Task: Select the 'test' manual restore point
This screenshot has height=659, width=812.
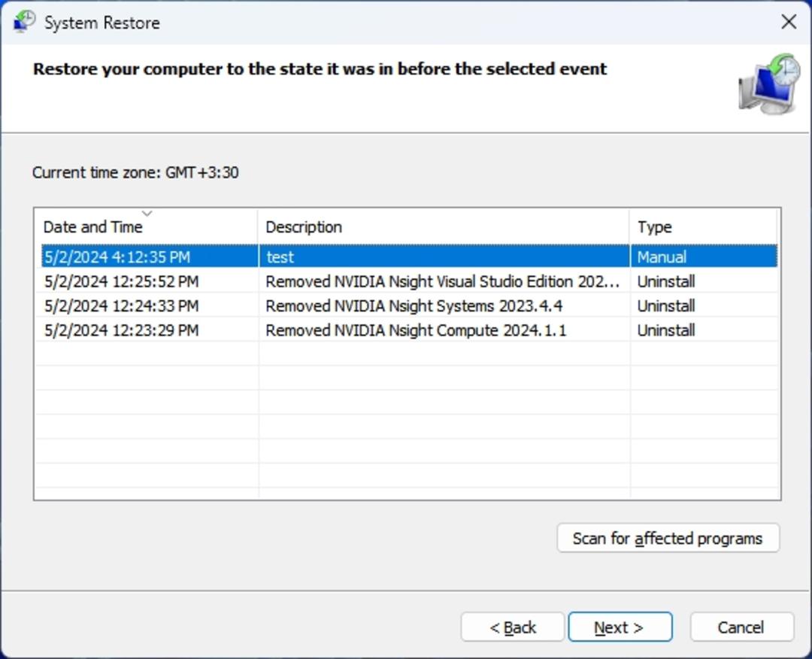Action: click(x=409, y=257)
